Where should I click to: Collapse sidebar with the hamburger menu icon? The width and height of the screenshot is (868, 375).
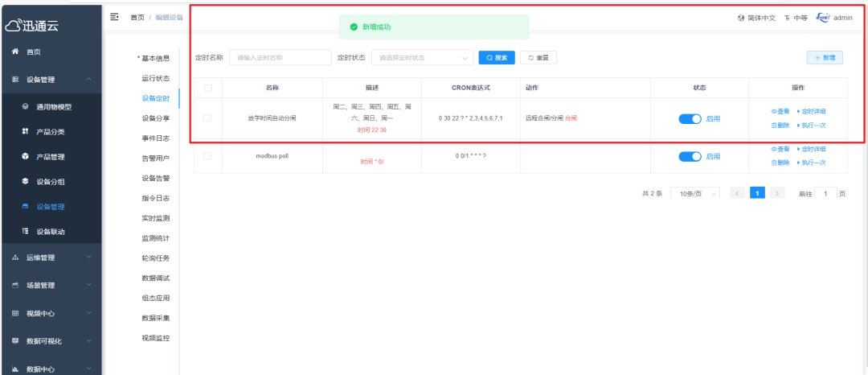coord(115,17)
